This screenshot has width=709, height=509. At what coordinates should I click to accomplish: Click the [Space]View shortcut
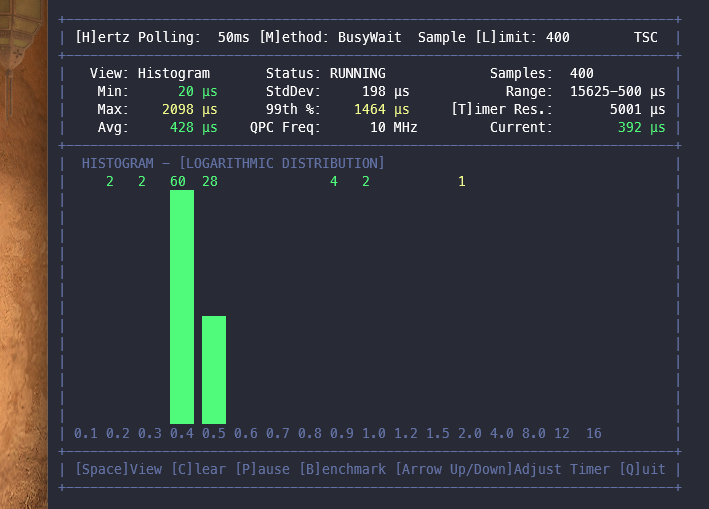click(118, 469)
